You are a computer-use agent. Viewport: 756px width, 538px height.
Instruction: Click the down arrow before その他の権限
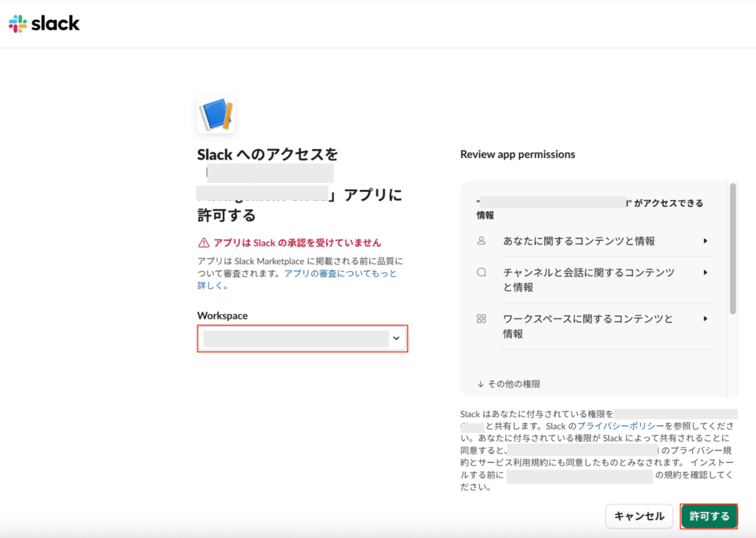(481, 384)
